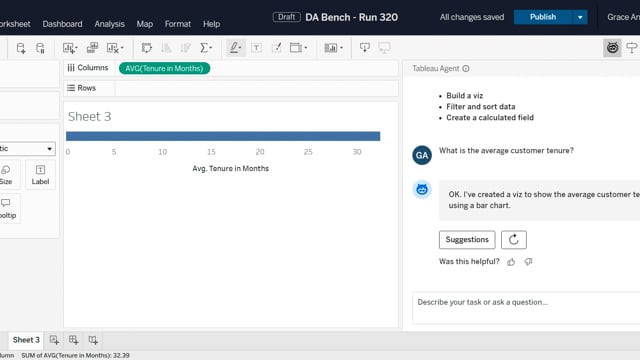The height and width of the screenshot is (360, 640).
Task: Open the Map menu
Action: click(145, 24)
